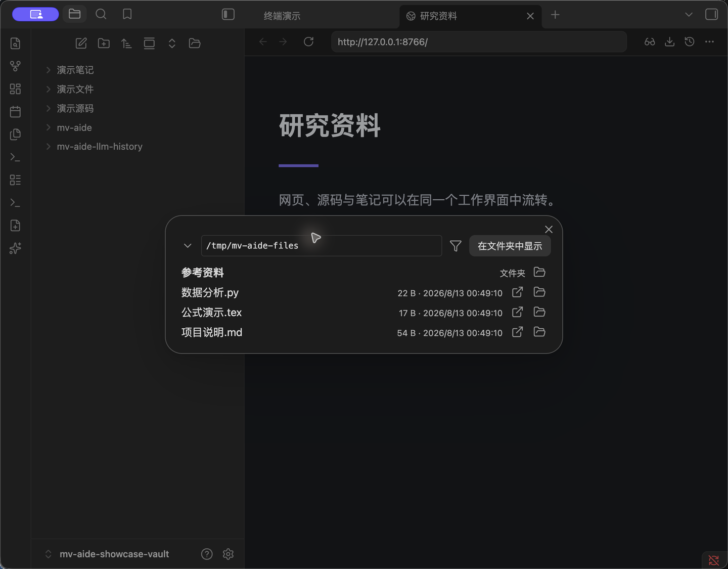This screenshot has width=728, height=569.
Task: Open the more options ellipsis menu
Action: [x=709, y=41]
